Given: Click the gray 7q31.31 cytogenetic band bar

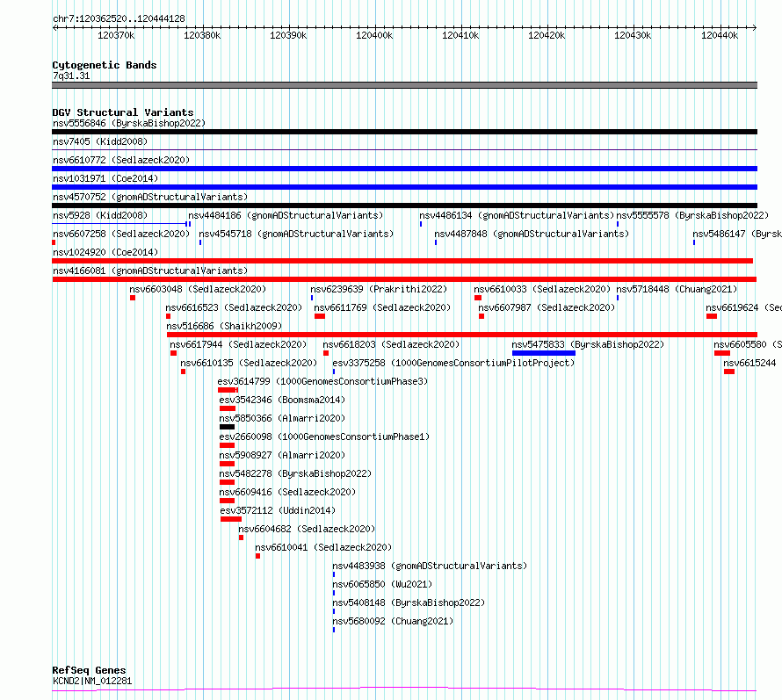Looking at the screenshot, I should (404, 85).
